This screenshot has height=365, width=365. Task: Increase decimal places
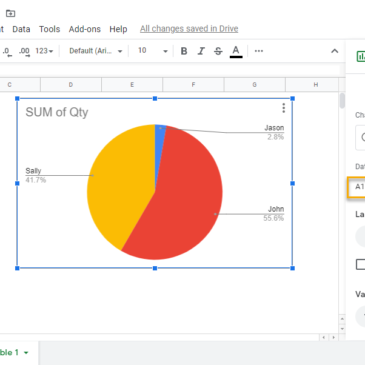(x=24, y=51)
